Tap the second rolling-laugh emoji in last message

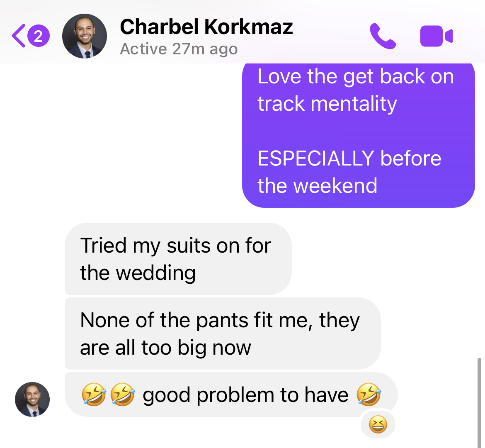[122, 394]
